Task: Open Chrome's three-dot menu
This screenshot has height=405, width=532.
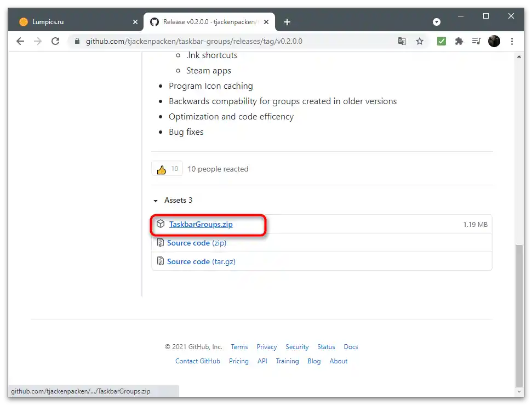Action: pos(512,42)
